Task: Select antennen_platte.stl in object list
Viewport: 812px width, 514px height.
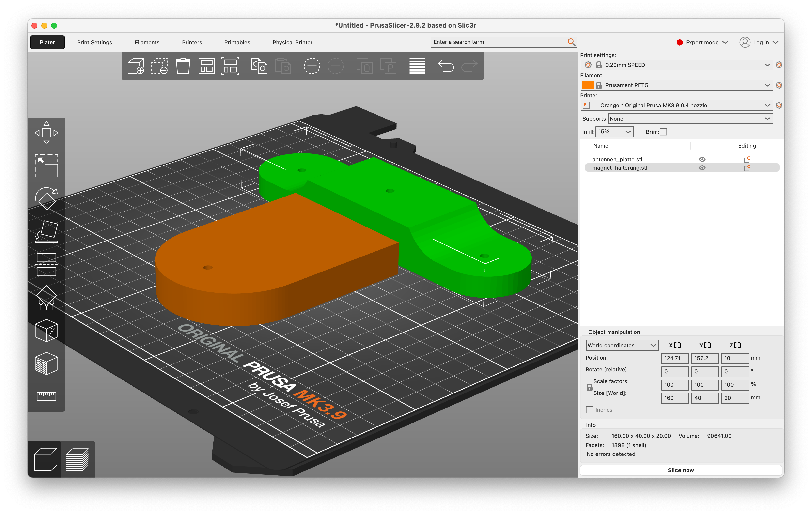Action: coord(617,159)
